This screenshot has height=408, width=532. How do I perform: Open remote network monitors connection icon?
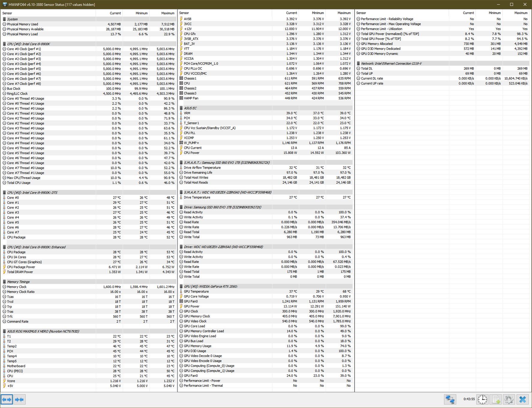[x=450, y=399]
